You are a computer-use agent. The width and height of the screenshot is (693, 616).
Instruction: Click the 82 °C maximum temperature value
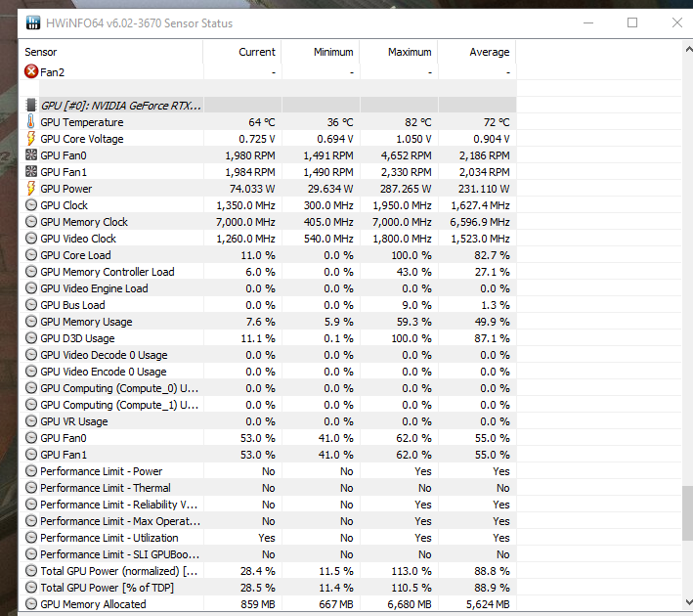[417, 122]
